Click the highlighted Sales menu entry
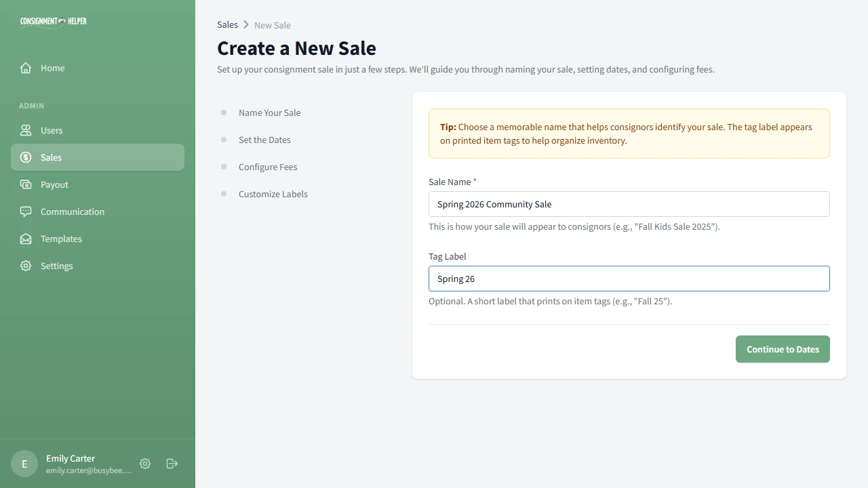The width and height of the screenshot is (868, 488). (x=51, y=157)
